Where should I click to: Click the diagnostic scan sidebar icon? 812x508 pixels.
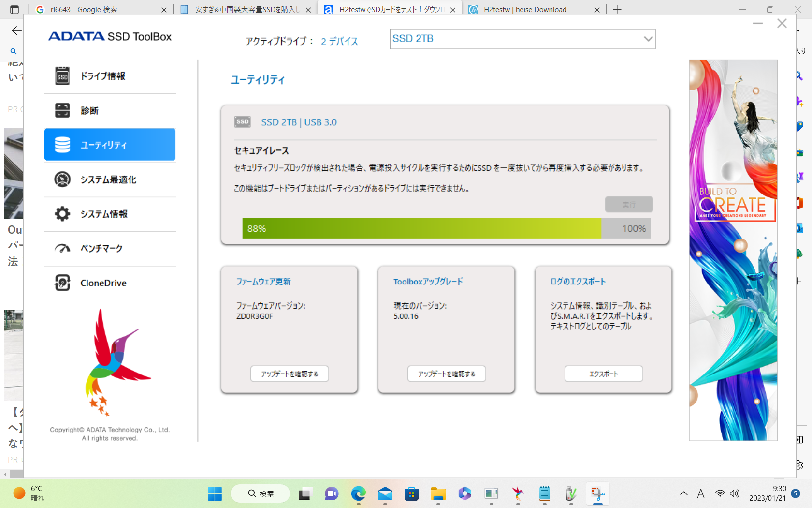tap(62, 110)
